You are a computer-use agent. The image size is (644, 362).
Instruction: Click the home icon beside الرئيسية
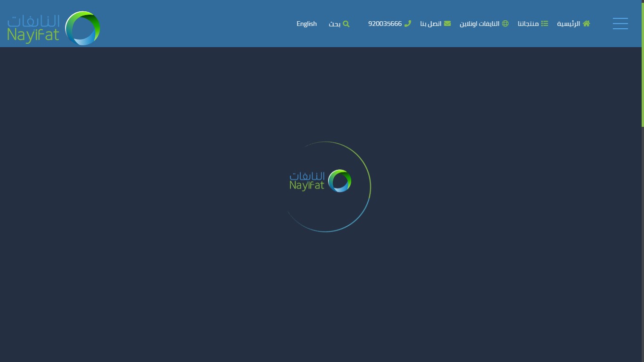(x=586, y=24)
